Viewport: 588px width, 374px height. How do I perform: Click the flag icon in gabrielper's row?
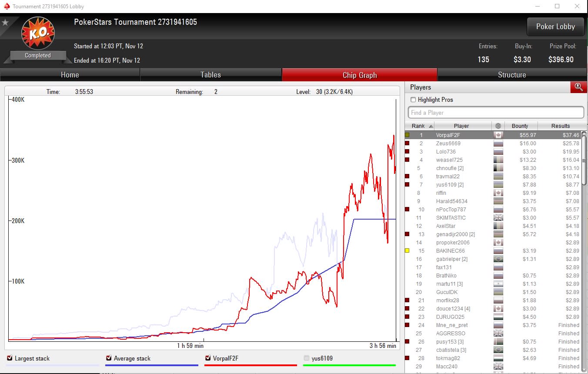pyautogui.click(x=498, y=259)
